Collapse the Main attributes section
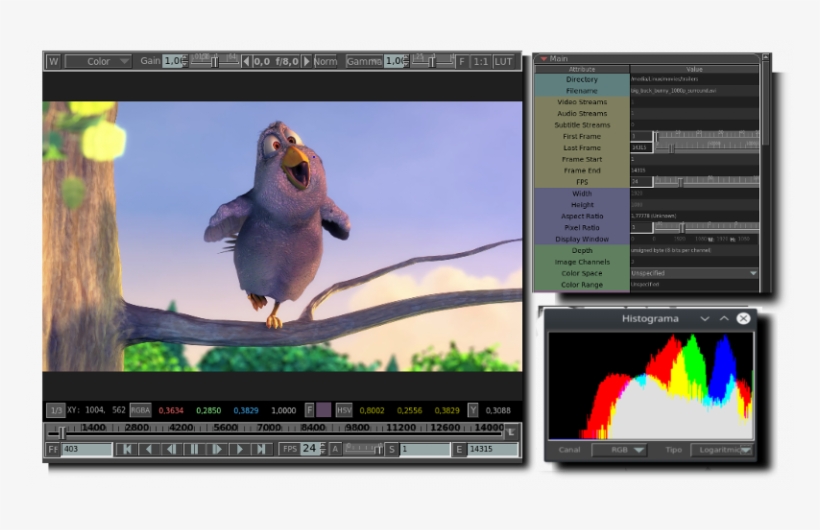The height and width of the screenshot is (530, 820). (x=544, y=59)
